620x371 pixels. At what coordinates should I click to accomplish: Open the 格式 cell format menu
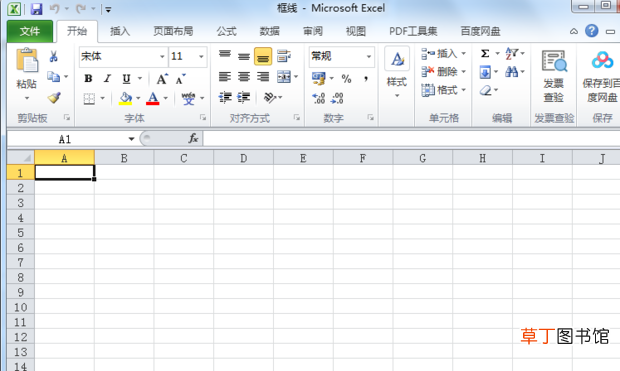click(x=443, y=90)
